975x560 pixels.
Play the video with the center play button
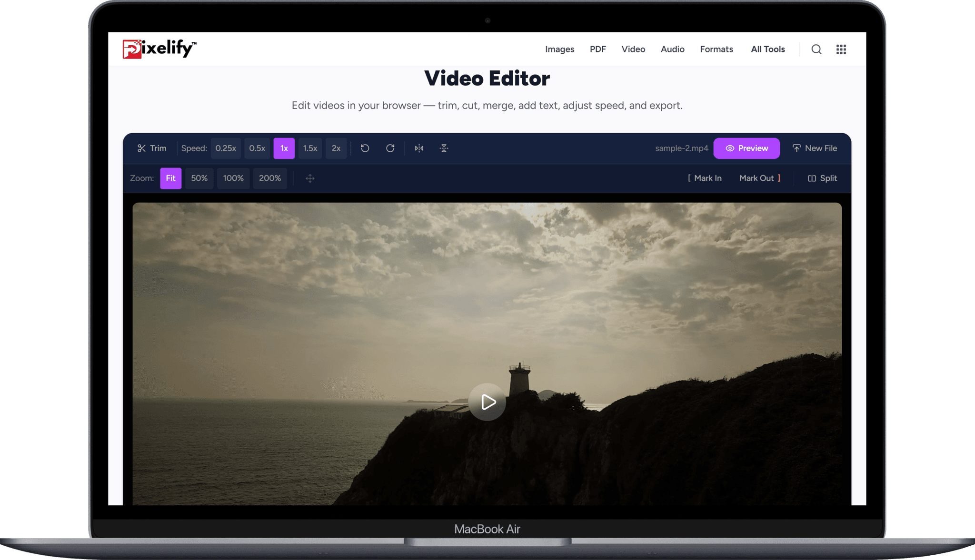(487, 402)
